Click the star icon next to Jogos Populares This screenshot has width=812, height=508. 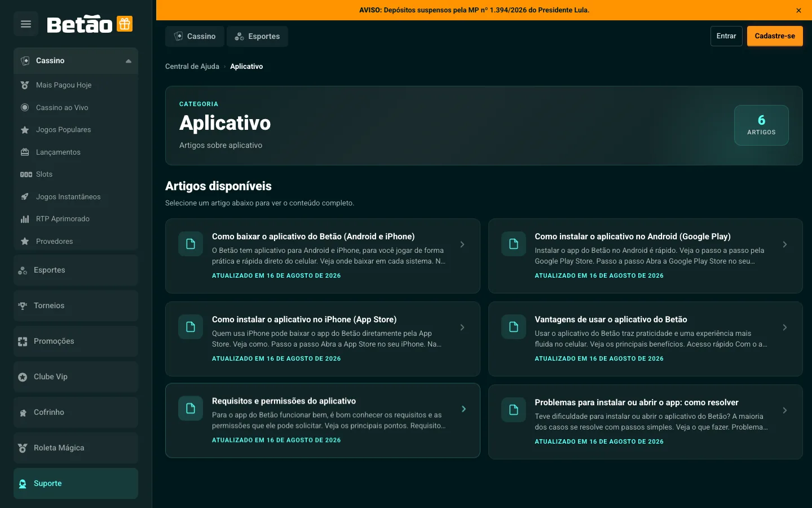point(25,130)
